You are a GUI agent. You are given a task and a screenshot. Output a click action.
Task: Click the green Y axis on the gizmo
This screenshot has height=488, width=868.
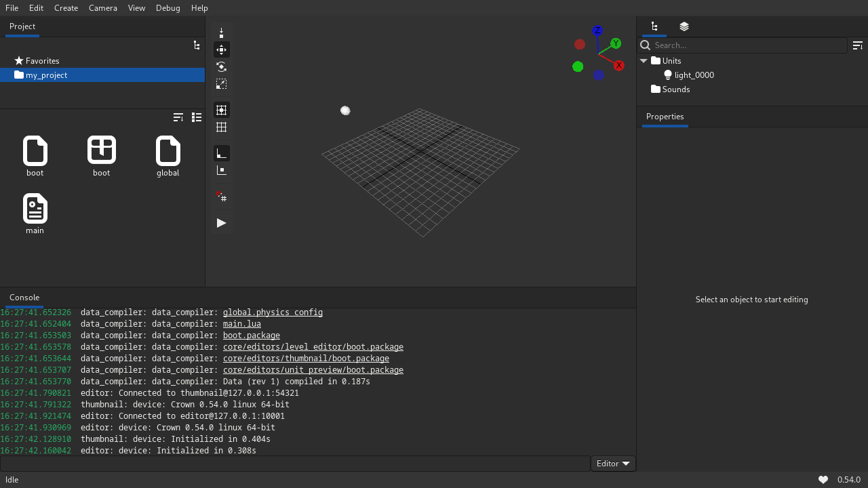pos(615,43)
